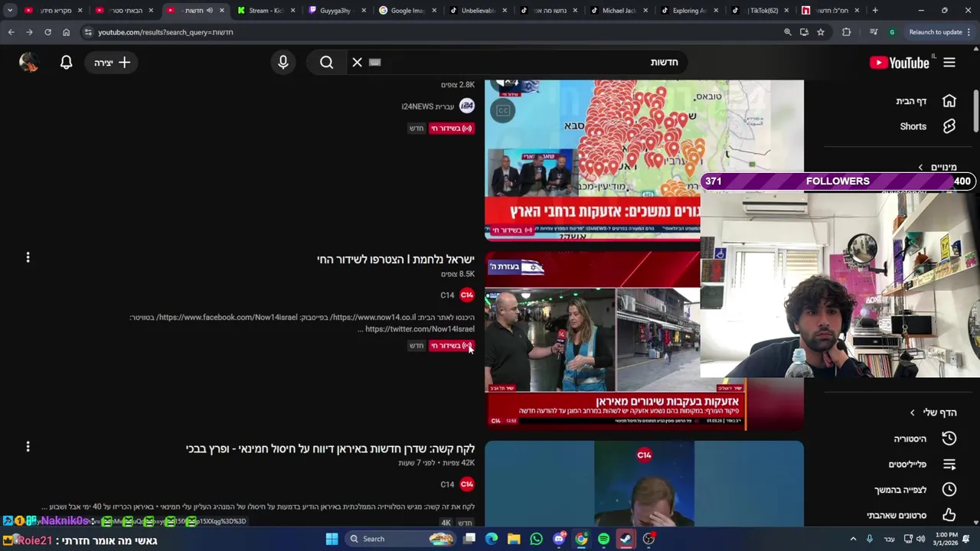Open the page zoom magnifier icon

tap(787, 32)
